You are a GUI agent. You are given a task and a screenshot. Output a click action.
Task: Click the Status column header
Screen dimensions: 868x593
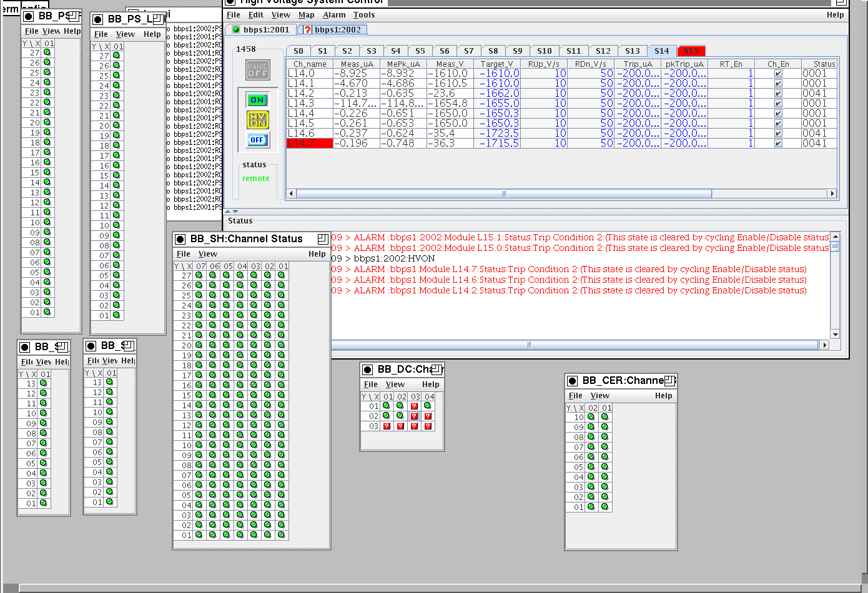click(819, 64)
